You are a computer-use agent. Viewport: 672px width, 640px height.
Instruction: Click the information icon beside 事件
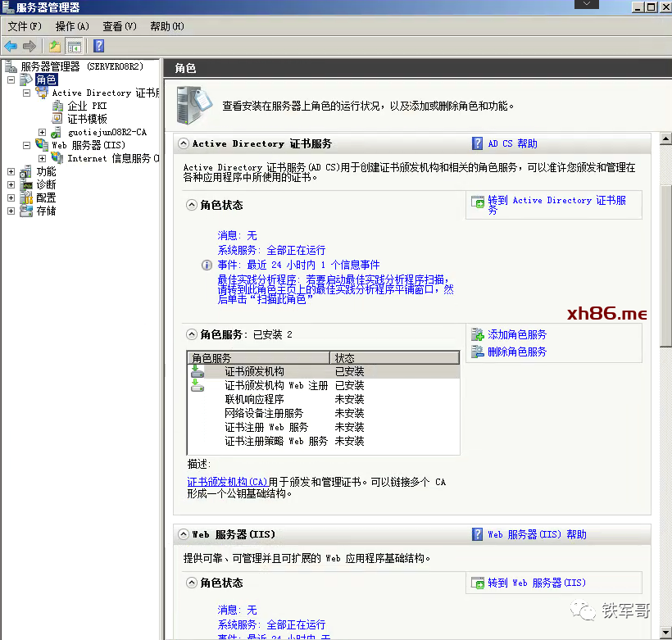pyautogui.click(x=207, y=266)
